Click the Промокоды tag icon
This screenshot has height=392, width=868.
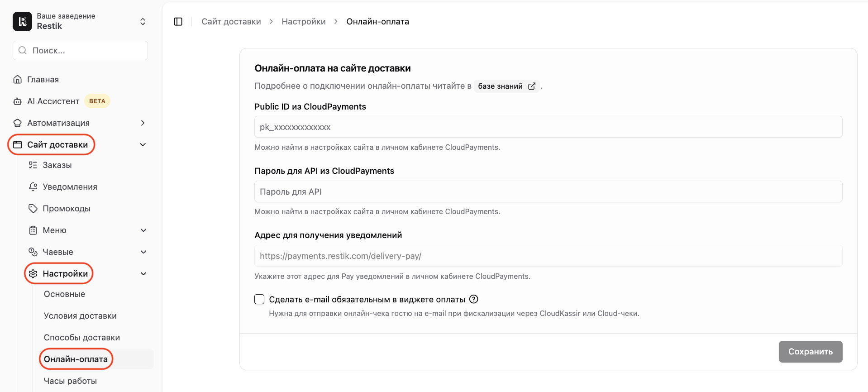coord(33,208)
